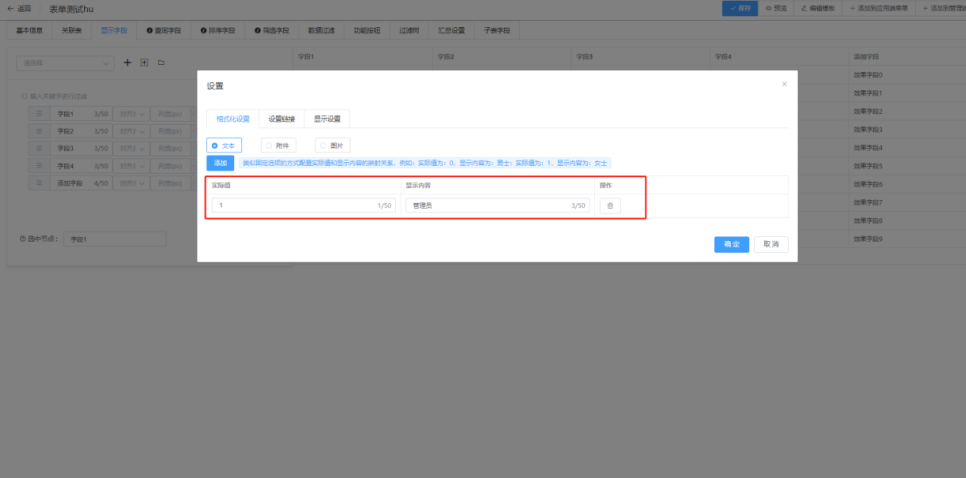
Task: Switch to 格式化设置 tab in dialog
Action: (232, 119)
